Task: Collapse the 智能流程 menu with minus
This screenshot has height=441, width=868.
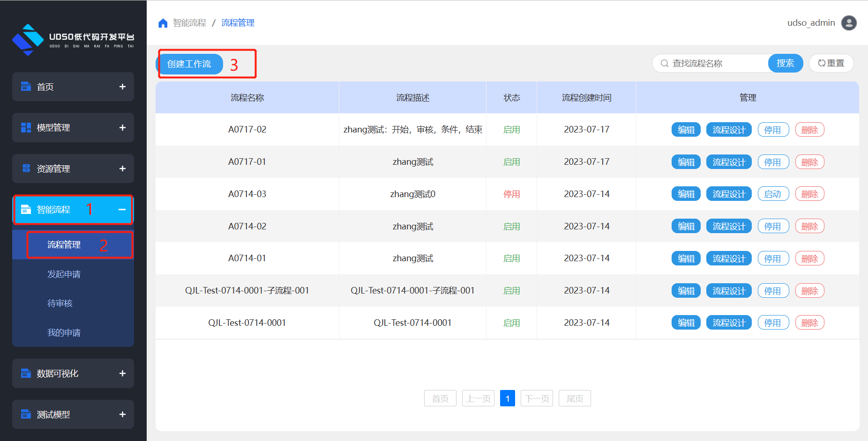Action: (x=122, y=209)
